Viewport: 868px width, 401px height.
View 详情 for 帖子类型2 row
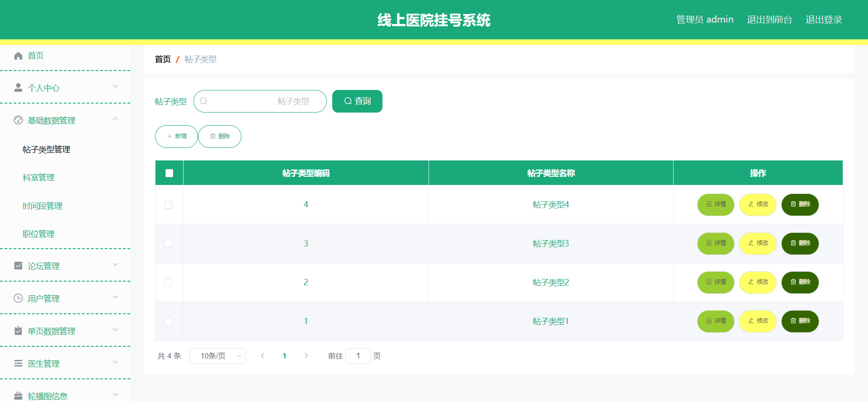tap(716, 283)
